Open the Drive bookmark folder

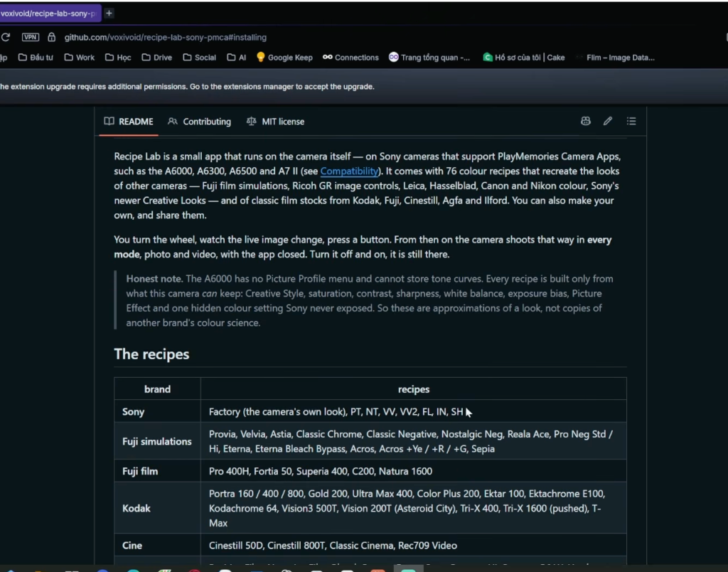(x=157, y=58)
